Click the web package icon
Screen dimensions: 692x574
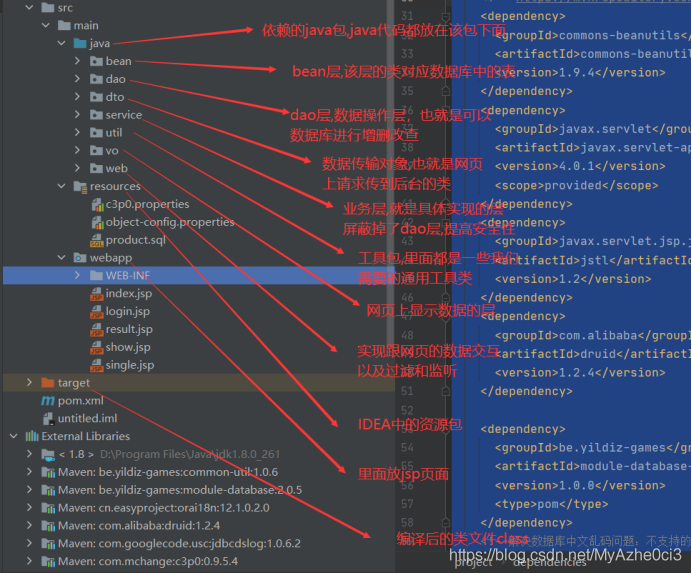(x=96, y=168)
